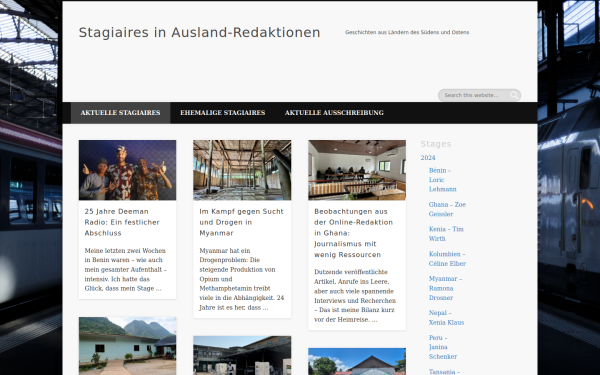
Task: Click the search magnifier icon
Action: [x=514, y=95]
